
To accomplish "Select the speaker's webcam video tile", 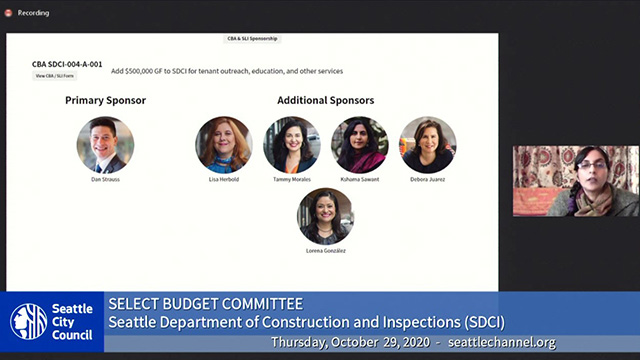I will point(576,181).
